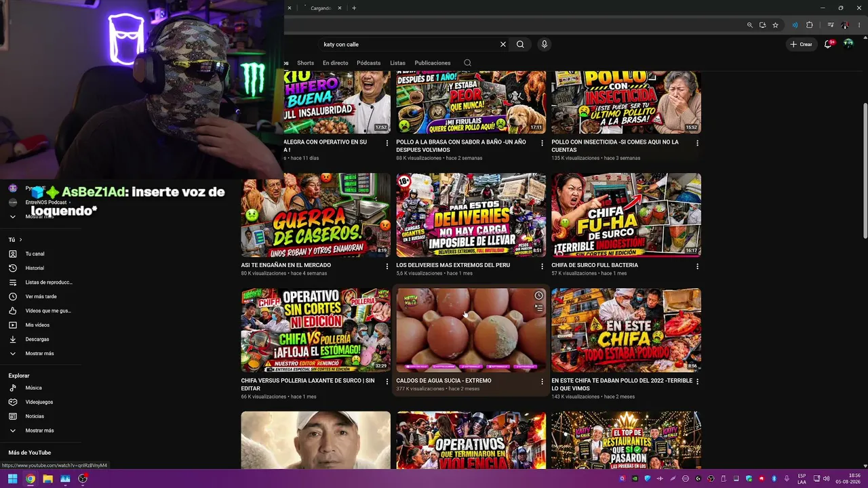This screenshot has height=488, width=868.
Task: Open options for LOS DELIVERIES MAS EXTREMOS video
Action: pos(542,266)
